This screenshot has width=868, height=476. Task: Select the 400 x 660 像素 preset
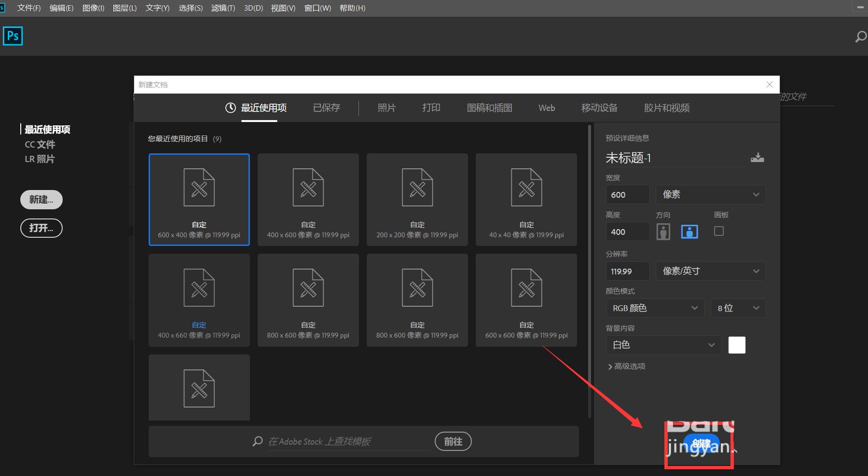click(x=199, y=300)
